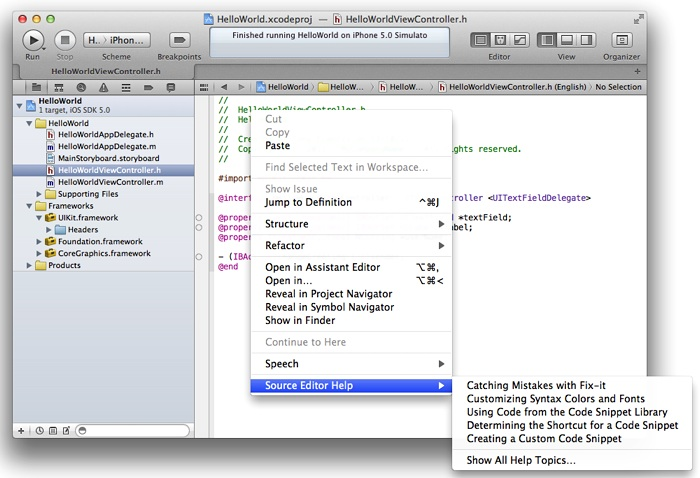Viewport: 700px width, 478px height.
Task: Collapse the Frameworks group
Action: 29,206
